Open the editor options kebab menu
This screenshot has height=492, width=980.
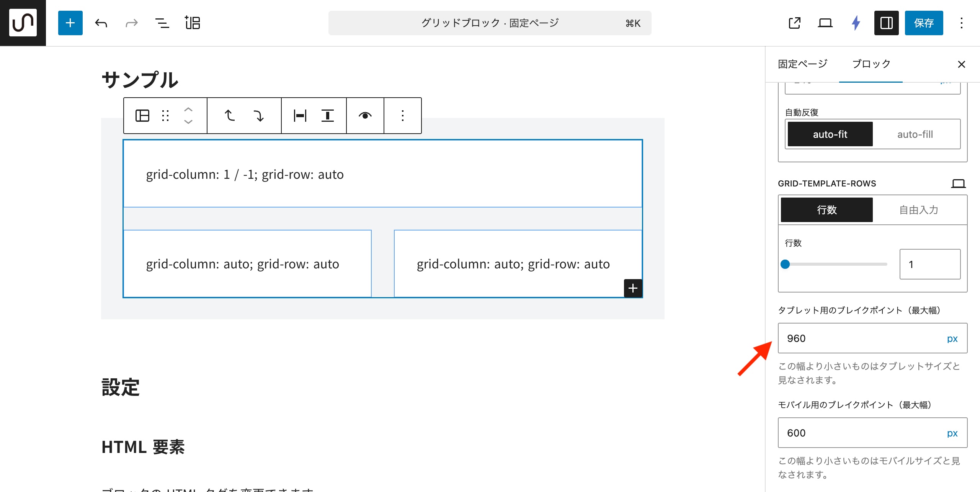961,23
